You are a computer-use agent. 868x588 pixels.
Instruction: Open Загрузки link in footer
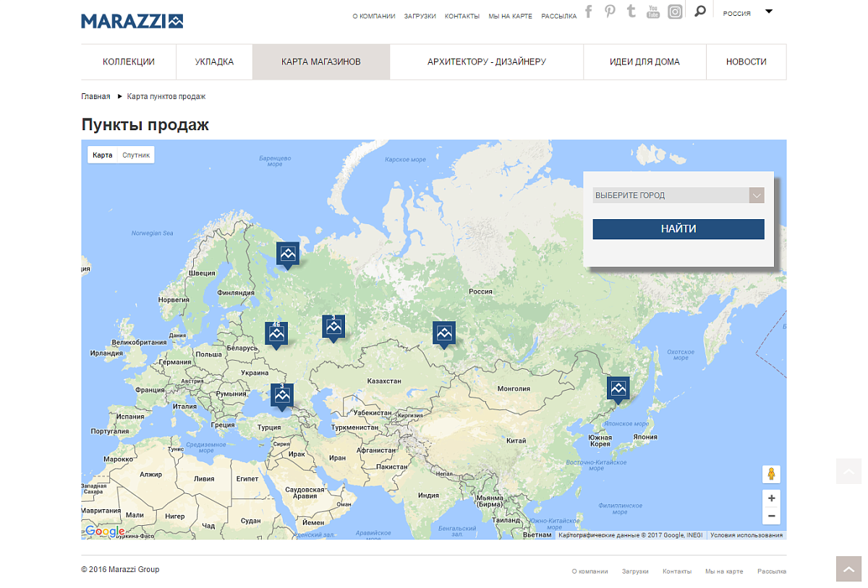point(635,571)
